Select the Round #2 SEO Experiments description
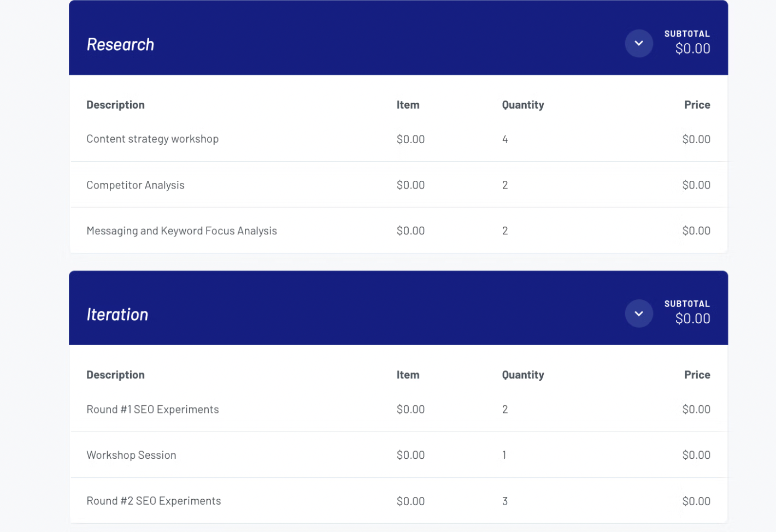The image size is (776, 532). (154, 501)
